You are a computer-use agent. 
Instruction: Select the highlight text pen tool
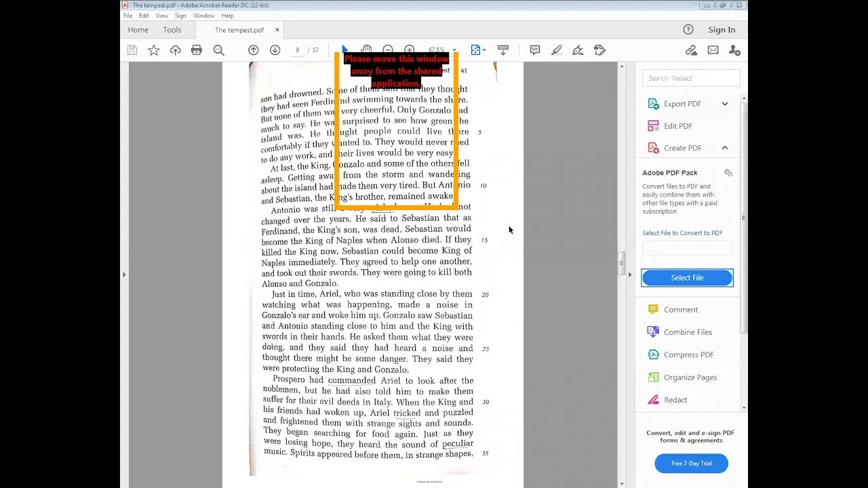557,50
